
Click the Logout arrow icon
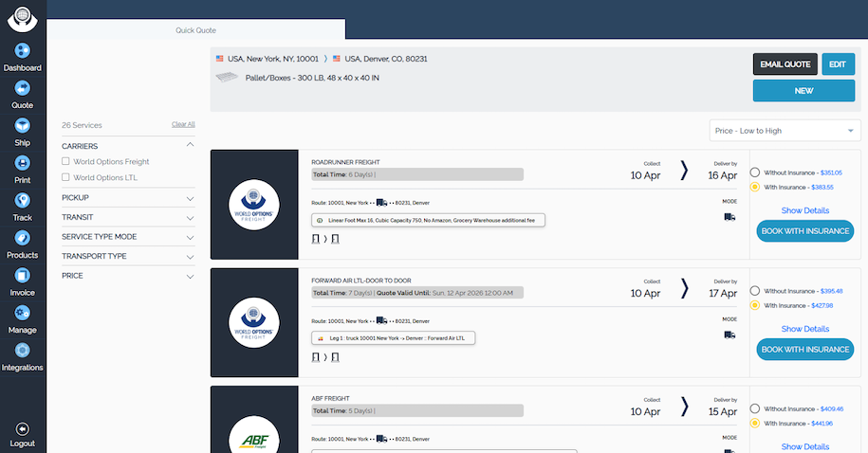click(23, 429)
